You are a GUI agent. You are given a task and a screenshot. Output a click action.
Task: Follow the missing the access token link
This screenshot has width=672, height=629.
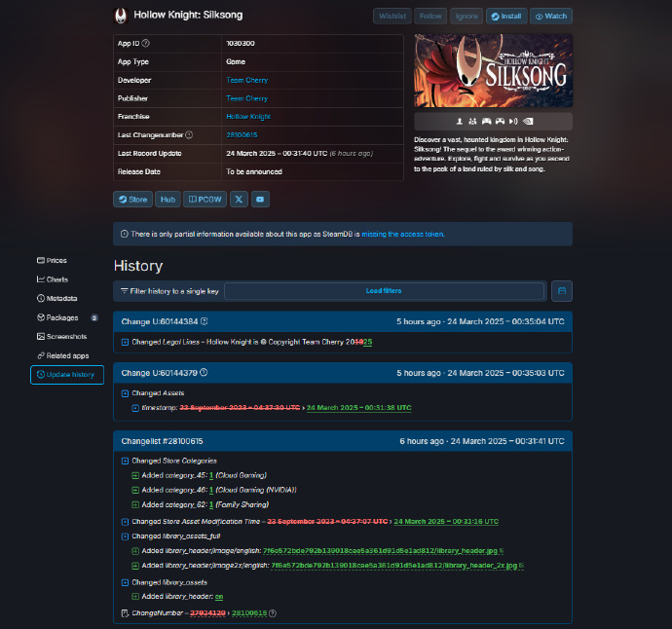pyautogui.click(x=403, y=234)
